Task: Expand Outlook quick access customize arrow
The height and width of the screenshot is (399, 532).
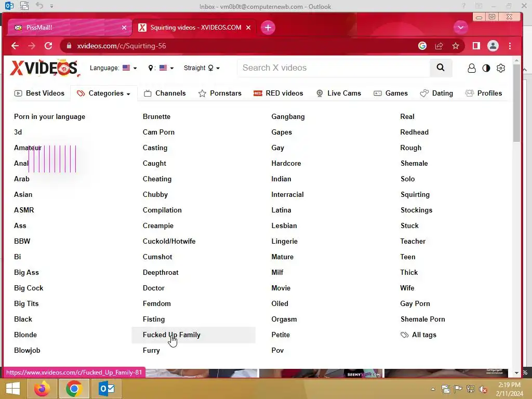Action: pos(51,6)
